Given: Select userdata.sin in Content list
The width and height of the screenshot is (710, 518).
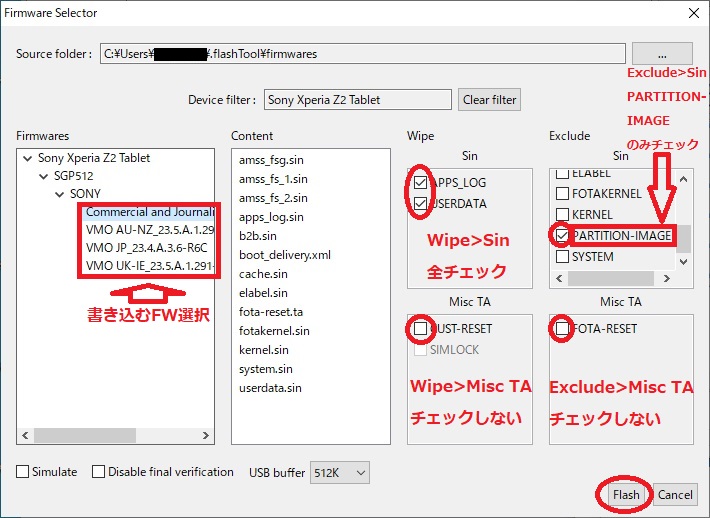Looking at the screenshot, I should point(270,388).
